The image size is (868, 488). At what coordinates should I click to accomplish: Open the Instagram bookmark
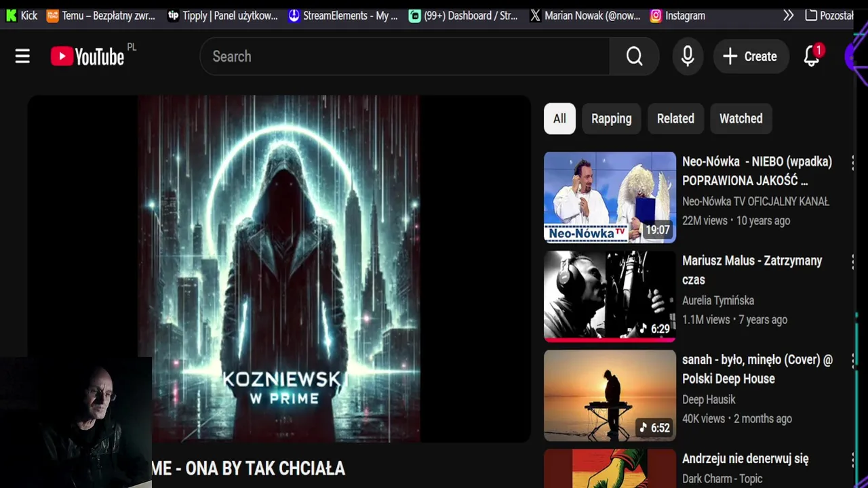click(677, 16)
